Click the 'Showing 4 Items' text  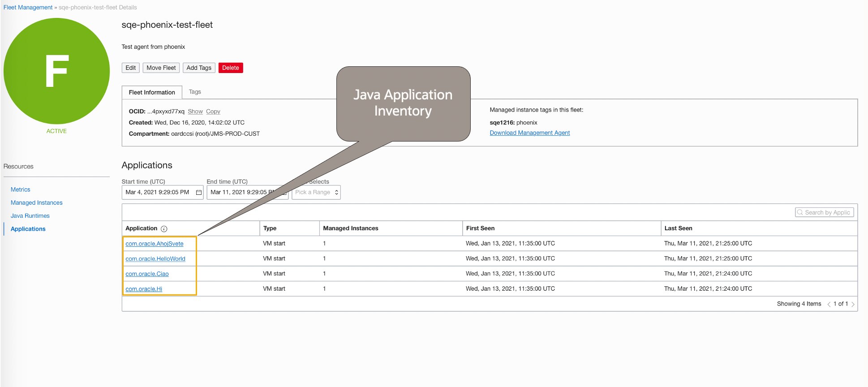(799, 304)
